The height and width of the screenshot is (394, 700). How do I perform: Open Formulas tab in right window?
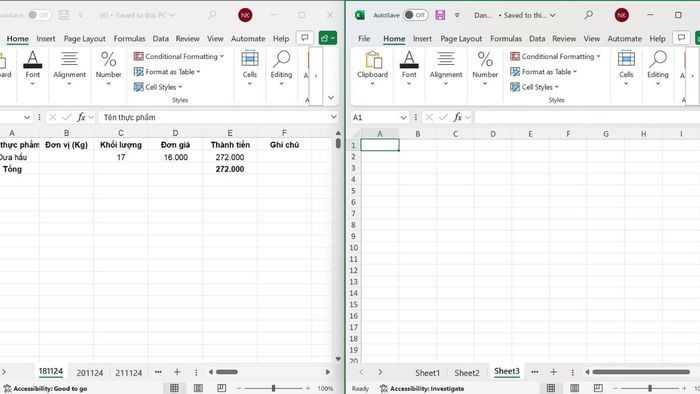pyautogui.click(x=506, y=39)
